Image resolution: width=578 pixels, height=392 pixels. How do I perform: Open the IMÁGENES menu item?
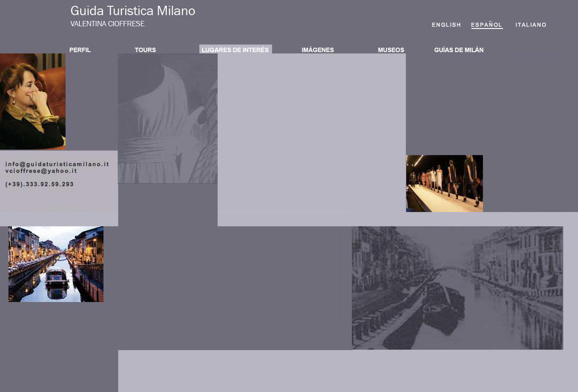pyautogui.click(x=318, y=50)
